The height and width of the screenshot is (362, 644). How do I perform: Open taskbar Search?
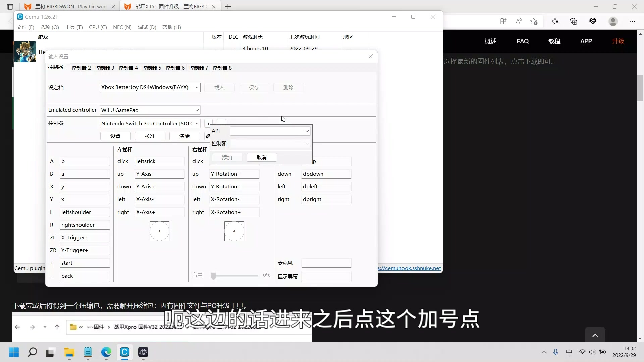[32, 352]
